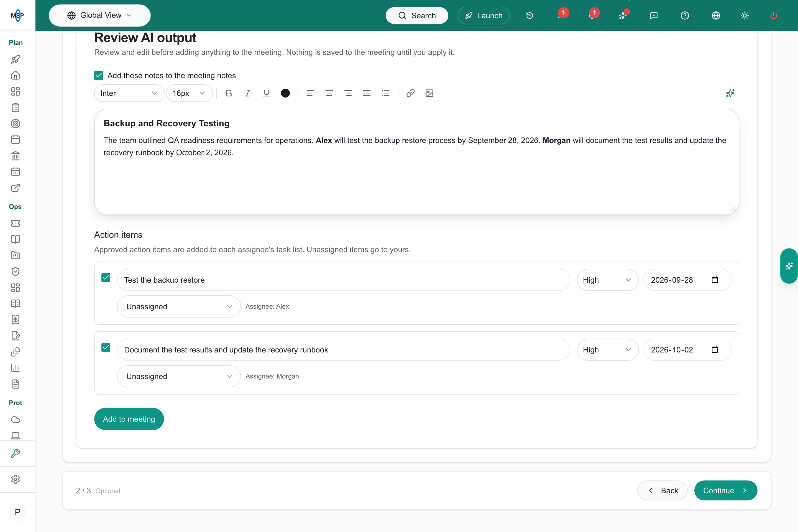The width and height of the screenshot is (798, 532).
Task: Open the P user avatar
Action: point(18,512)
